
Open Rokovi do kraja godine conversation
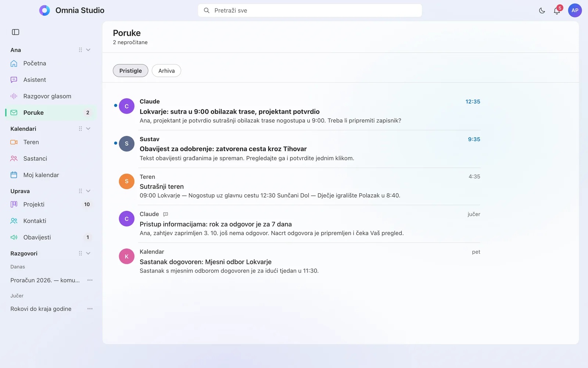[x=41, y=309]
